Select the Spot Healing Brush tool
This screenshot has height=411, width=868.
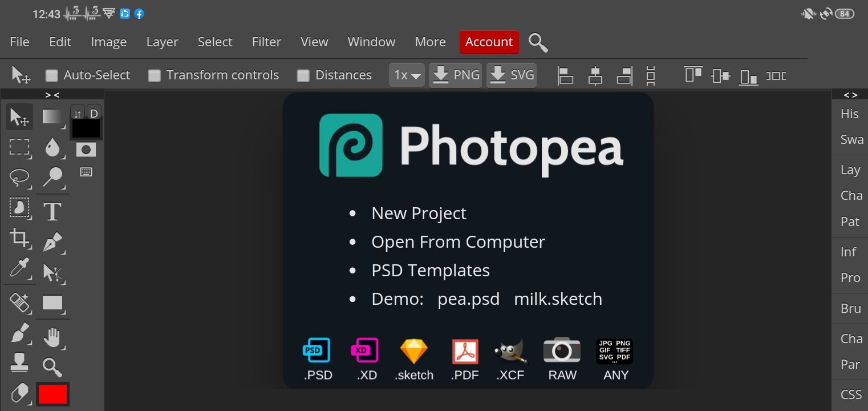click(x=19, y=302)
